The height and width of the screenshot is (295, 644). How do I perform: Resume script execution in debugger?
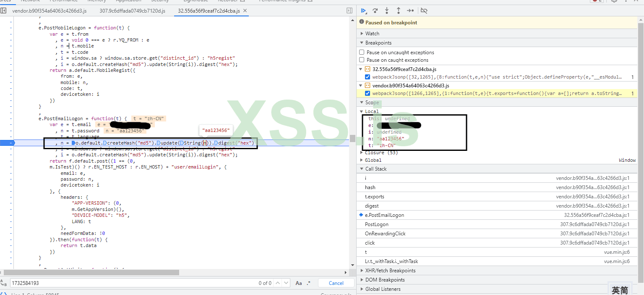[x=363, y=11]
